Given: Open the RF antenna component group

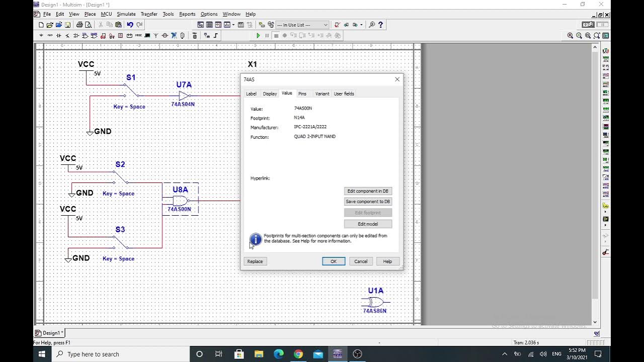Looking at the screenshot, I should (x=156, y=36).
